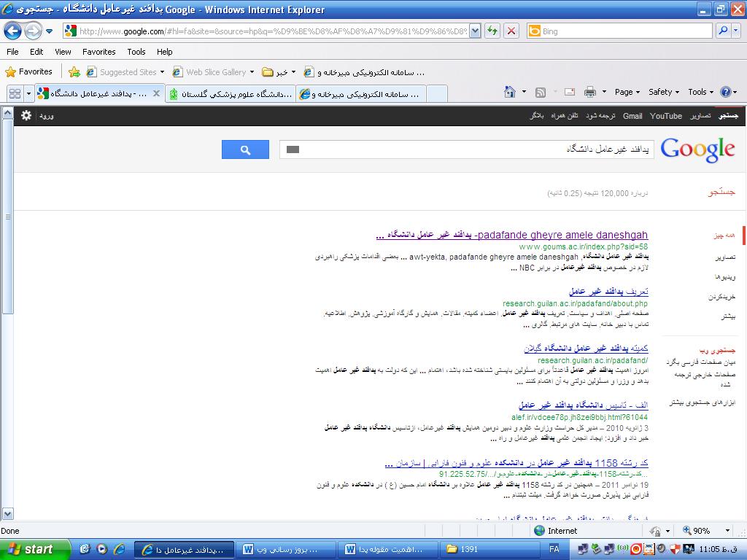Expand the address bar history dropdown
This screenshot has height=560, width=747.
tap(475, 31)
